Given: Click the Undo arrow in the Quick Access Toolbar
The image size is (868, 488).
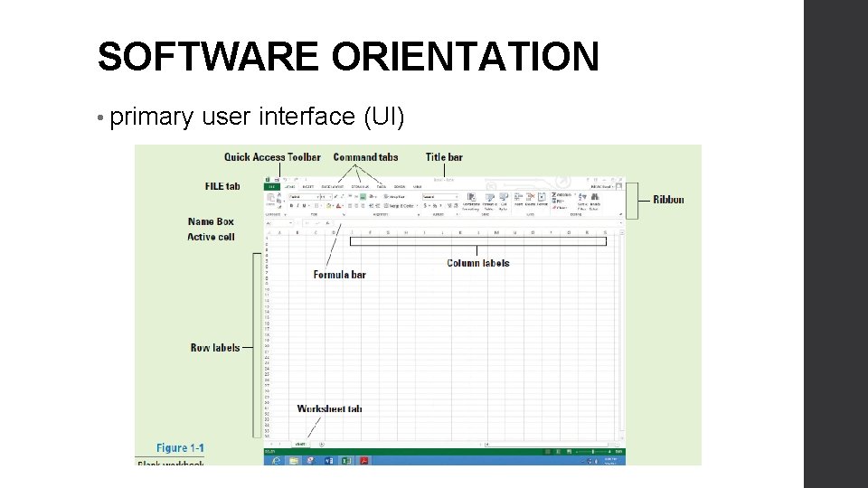Looking at the screenshot, I should point(285,180).
